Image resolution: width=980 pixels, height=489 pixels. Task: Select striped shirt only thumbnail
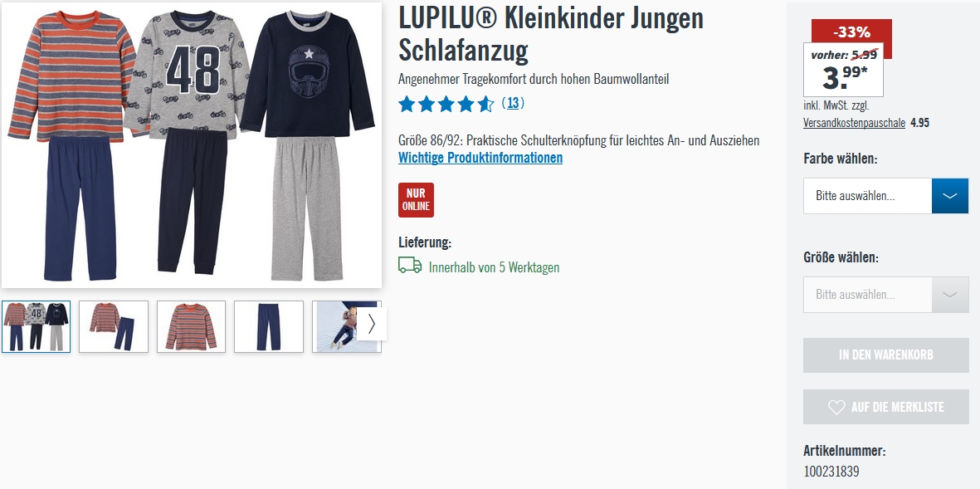pos(191,326)
